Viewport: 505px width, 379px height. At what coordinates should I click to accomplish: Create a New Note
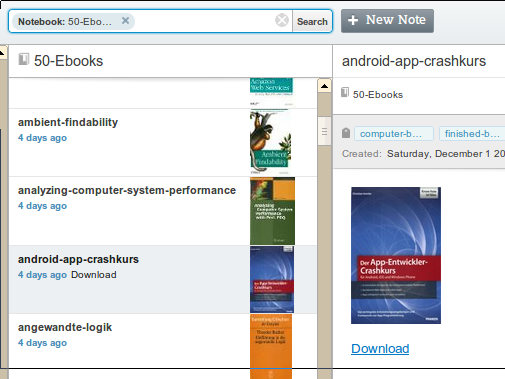point(387,21)
